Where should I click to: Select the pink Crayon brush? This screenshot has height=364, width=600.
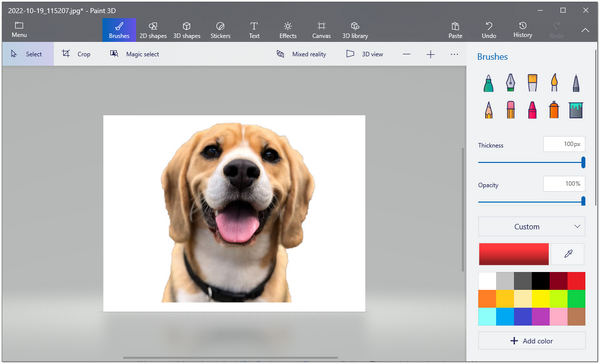coord(532,110)
